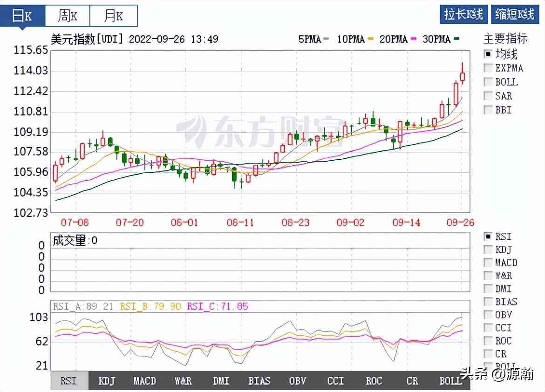This screenshot has width=545, height=392.
Task: Click the 拉长K线 button
Action: [x=463, y=14]
